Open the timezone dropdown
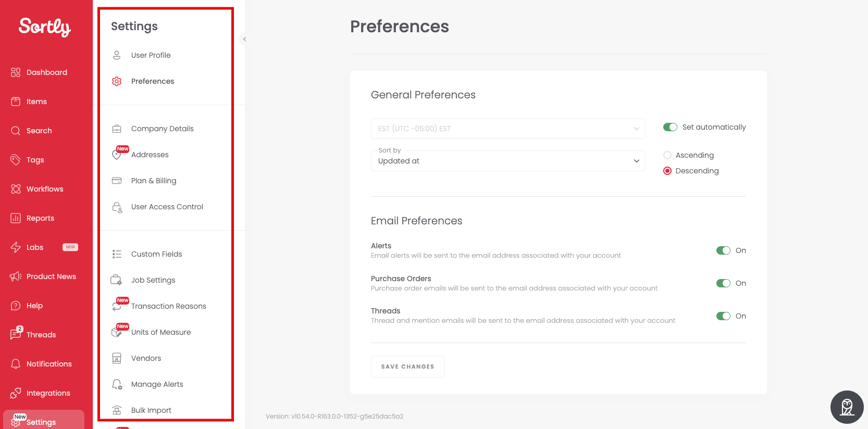 tap(508, 129)
